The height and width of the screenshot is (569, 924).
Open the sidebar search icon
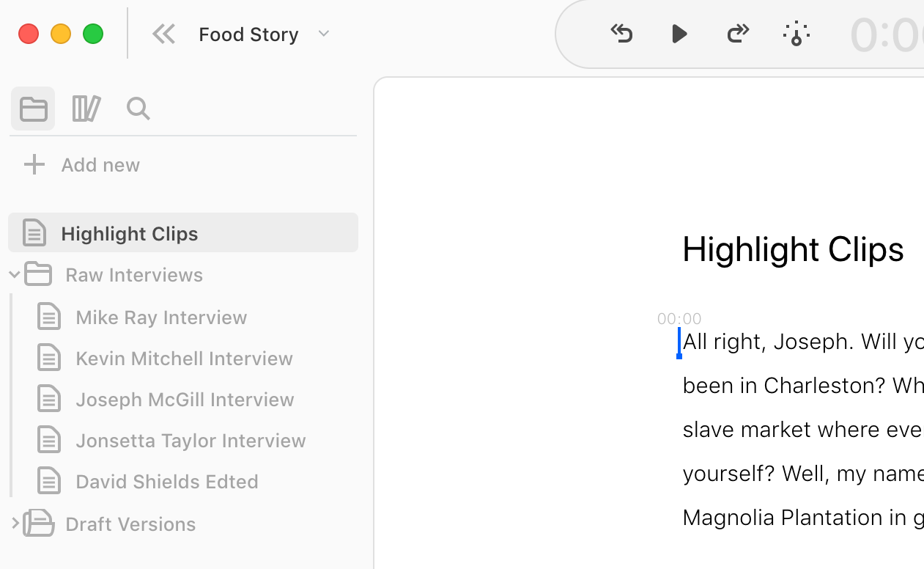pyautogui.click(x=138, y=109)
